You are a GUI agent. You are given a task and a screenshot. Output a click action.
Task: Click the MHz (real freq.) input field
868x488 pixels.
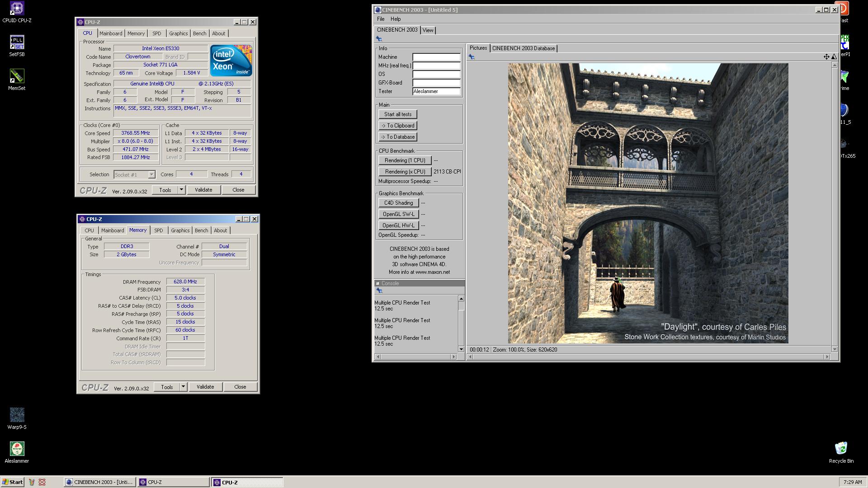pos(436,66)
